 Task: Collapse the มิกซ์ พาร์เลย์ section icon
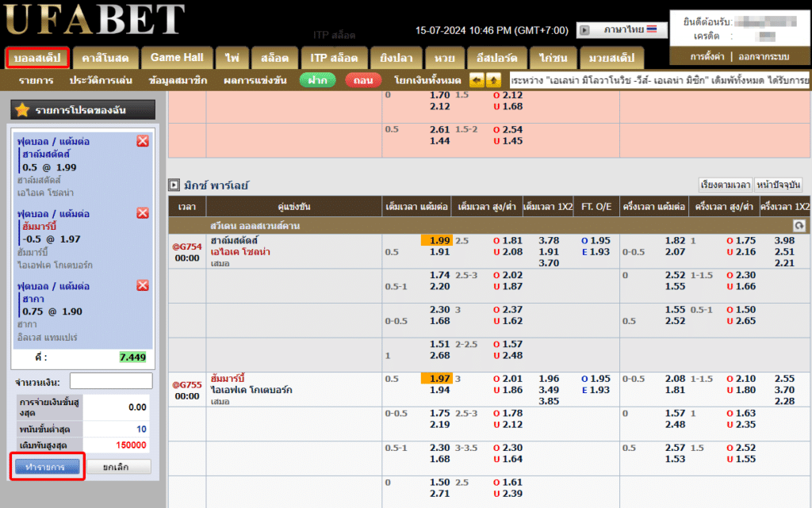coord(174,185)
